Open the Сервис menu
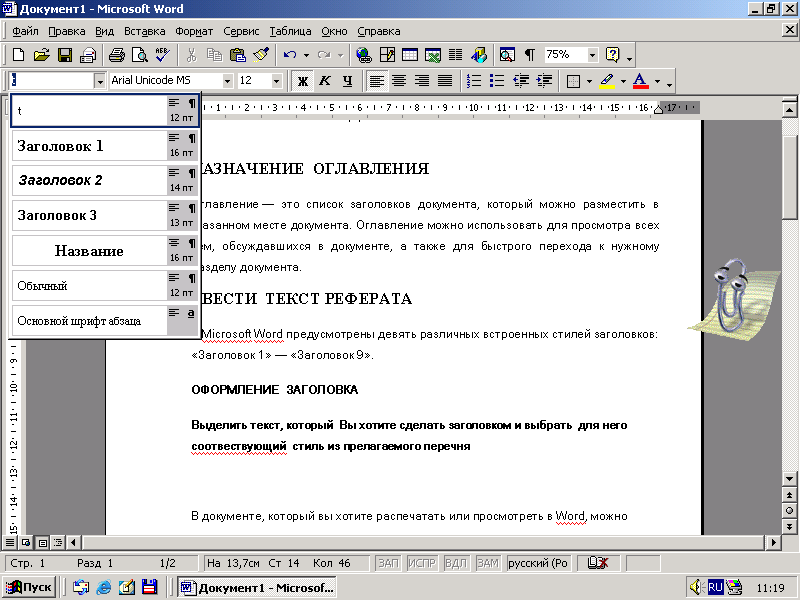This screenshot has height=600, width=800. (241, 31)
